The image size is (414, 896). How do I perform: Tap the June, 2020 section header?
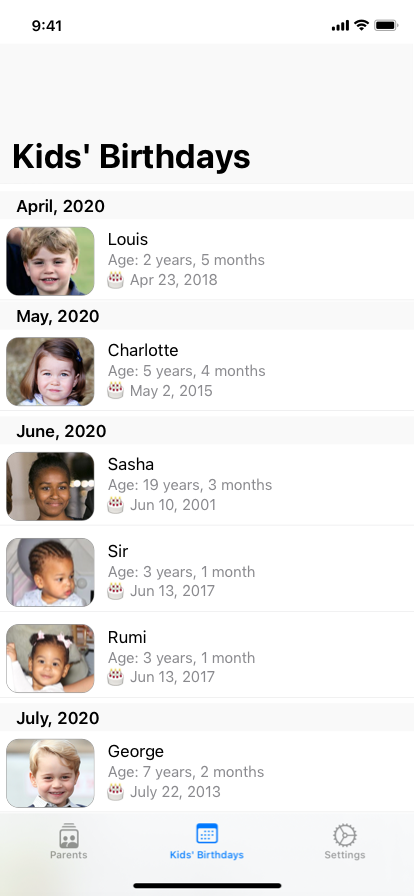pyautogui.click(x=207, y=431)
